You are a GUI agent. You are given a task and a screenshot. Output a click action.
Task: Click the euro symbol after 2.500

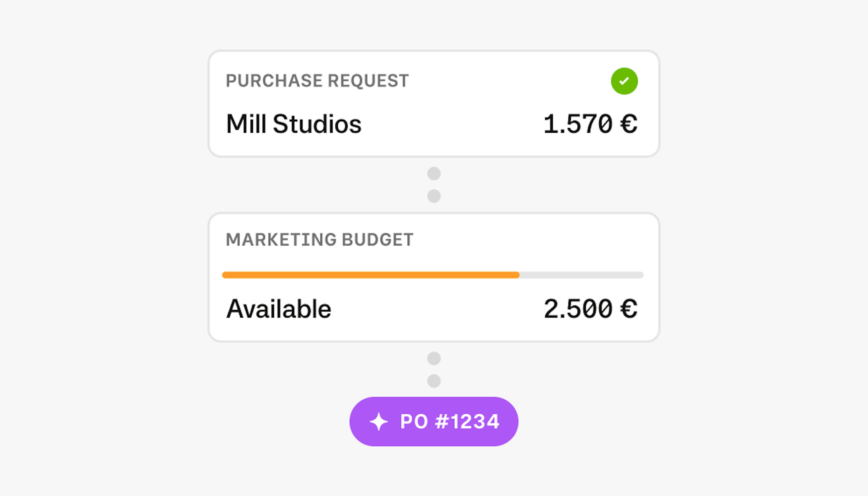point(629,309)
